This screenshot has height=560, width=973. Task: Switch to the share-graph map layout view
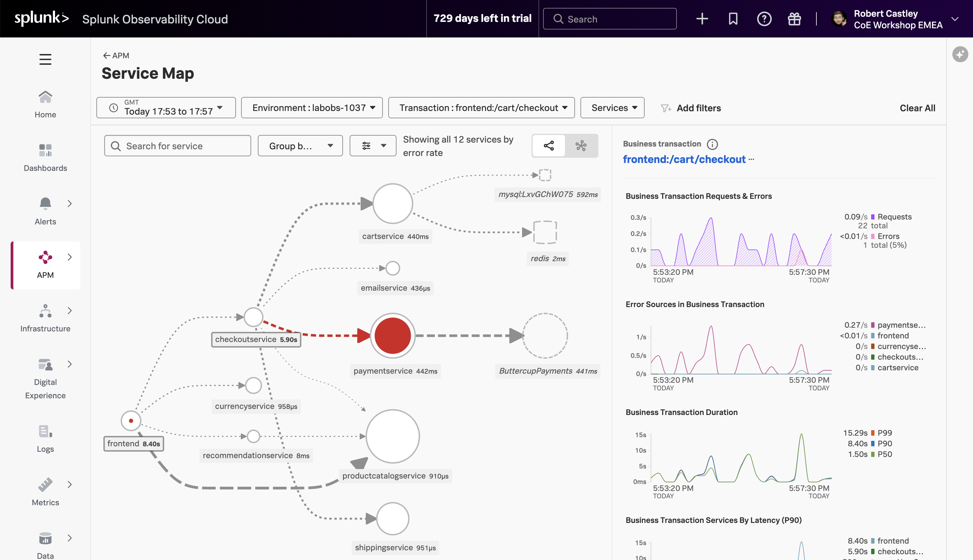click(549, 146)
